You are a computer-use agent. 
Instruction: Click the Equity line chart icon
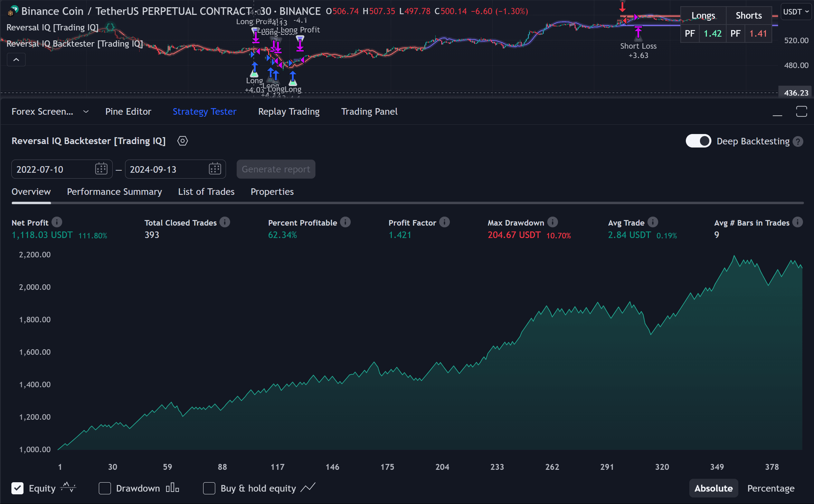[68, 488]
